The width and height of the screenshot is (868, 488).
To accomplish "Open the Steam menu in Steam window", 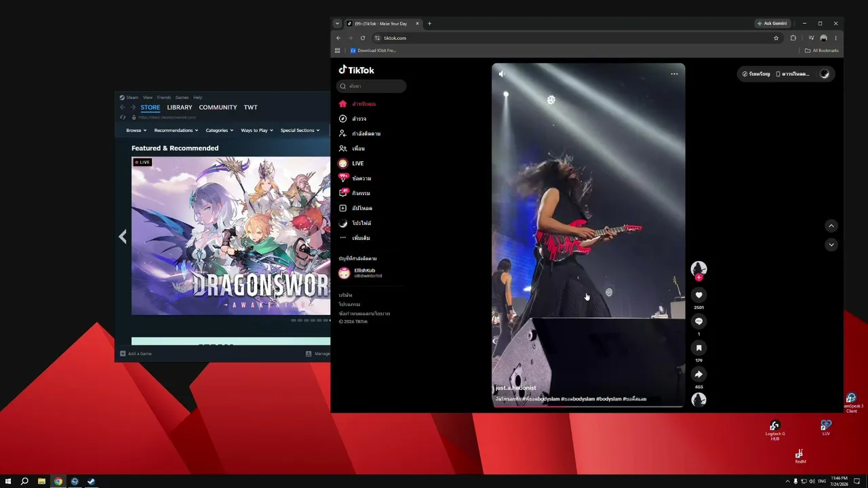I will pyautogui.click(x=132, y=98).
